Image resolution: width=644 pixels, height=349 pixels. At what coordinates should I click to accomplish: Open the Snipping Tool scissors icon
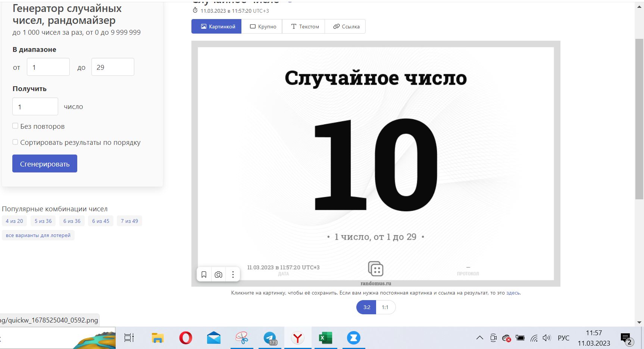pyautogui.click(x=242, y=338)
